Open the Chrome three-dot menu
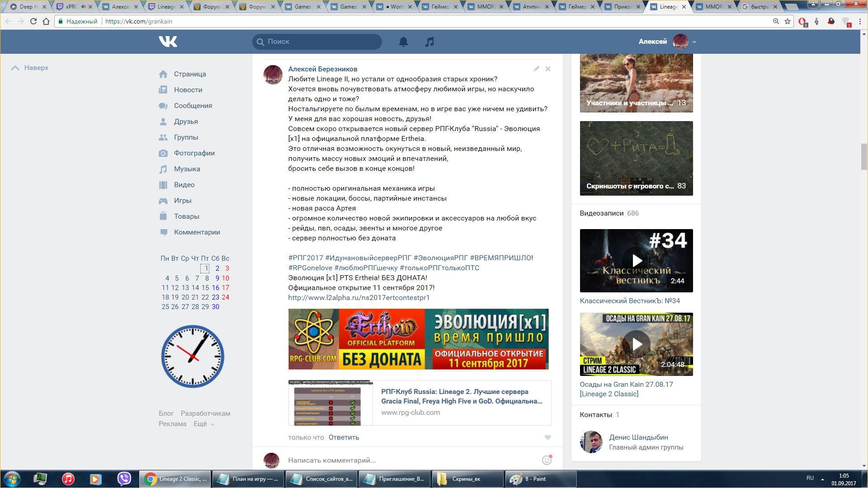 tap(860, 21)
